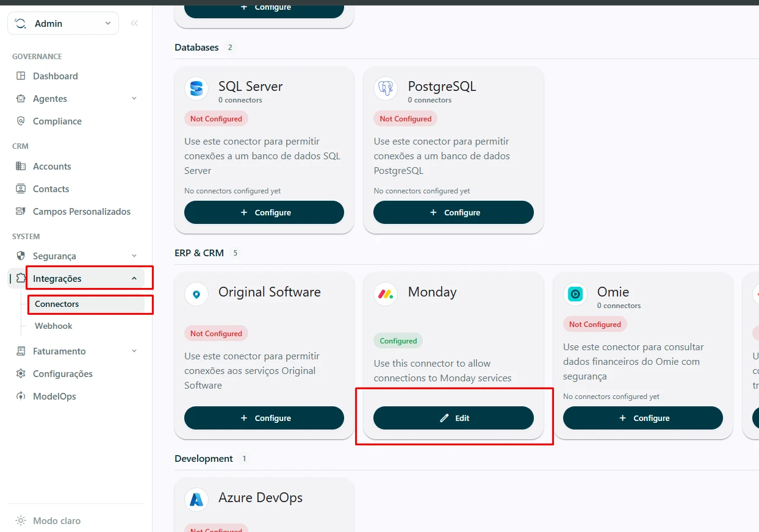Click the Configurações gear icon

(21, 374)
